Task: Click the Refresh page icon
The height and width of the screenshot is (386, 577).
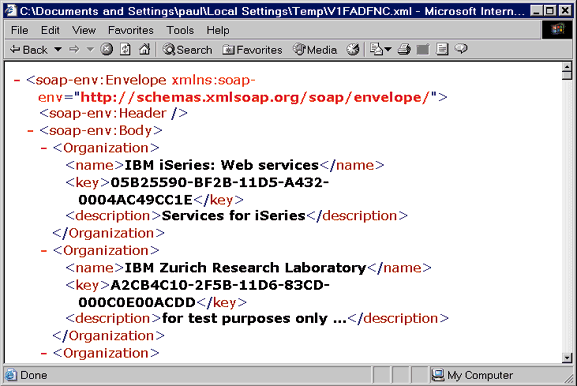Action: point(125,49)
